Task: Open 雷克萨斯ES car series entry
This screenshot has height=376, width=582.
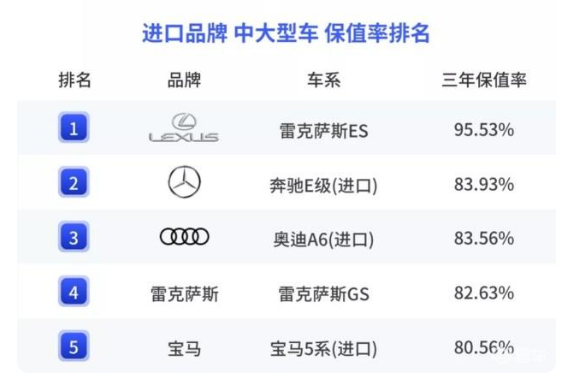Action: pos(324,131)
